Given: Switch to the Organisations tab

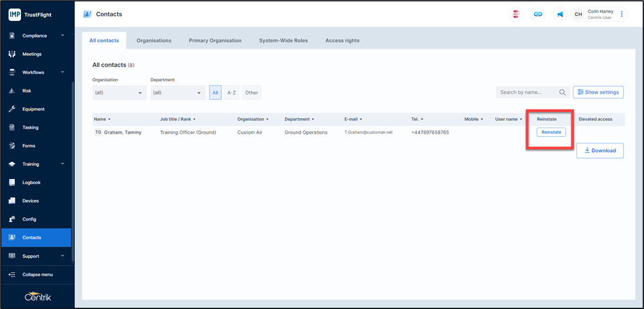Looking at the screenshot, I should (153, 40).
